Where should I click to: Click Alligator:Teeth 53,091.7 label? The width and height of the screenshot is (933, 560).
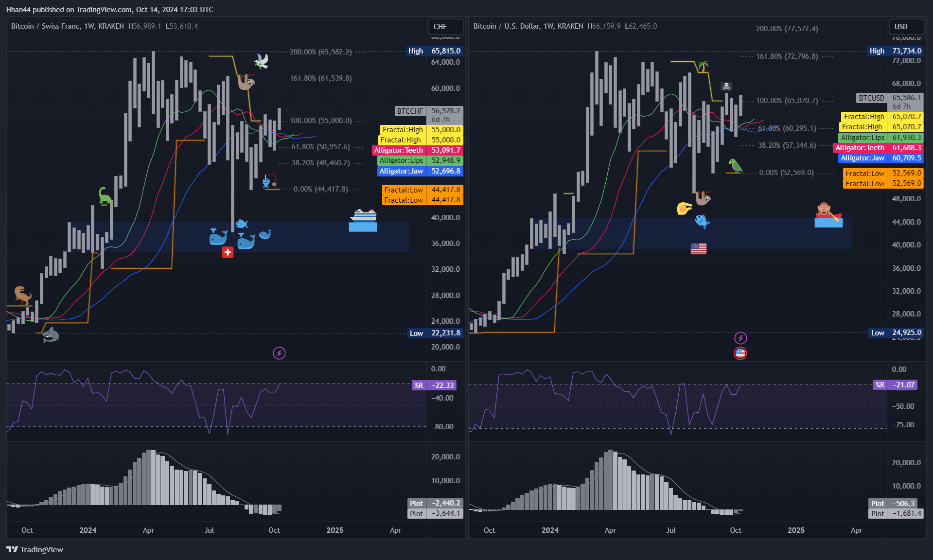[418, 150]
